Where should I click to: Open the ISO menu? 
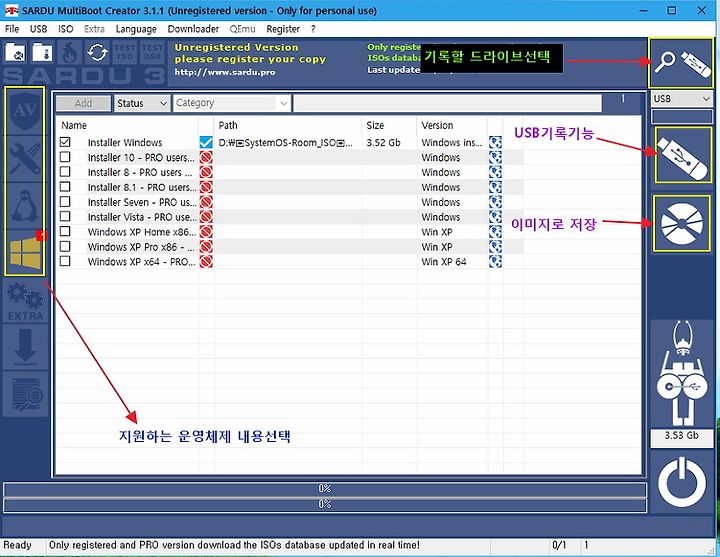pos(66,29)
